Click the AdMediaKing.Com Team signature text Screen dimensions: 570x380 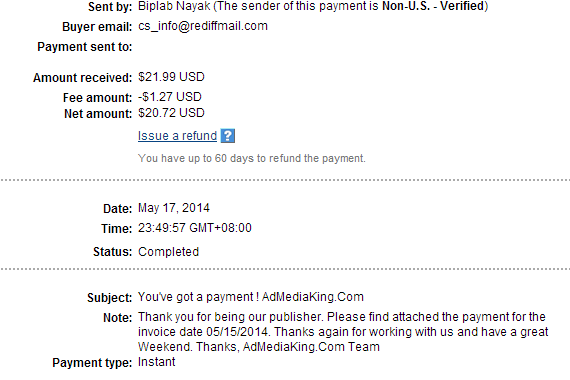pos(311,347)
